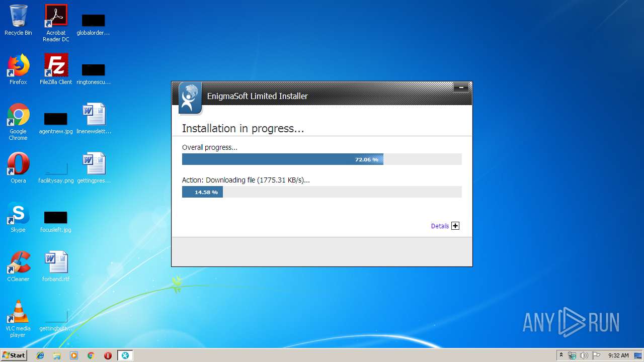Click 'Installation in progress...' heading
644x362 pixels.
243,129
